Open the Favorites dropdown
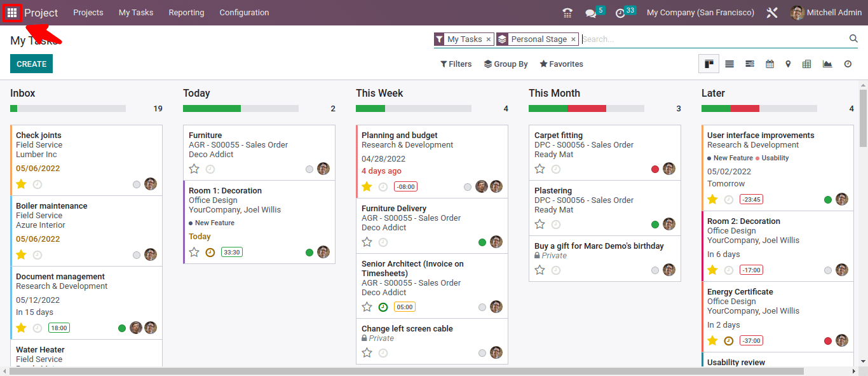 coord(562,64)
